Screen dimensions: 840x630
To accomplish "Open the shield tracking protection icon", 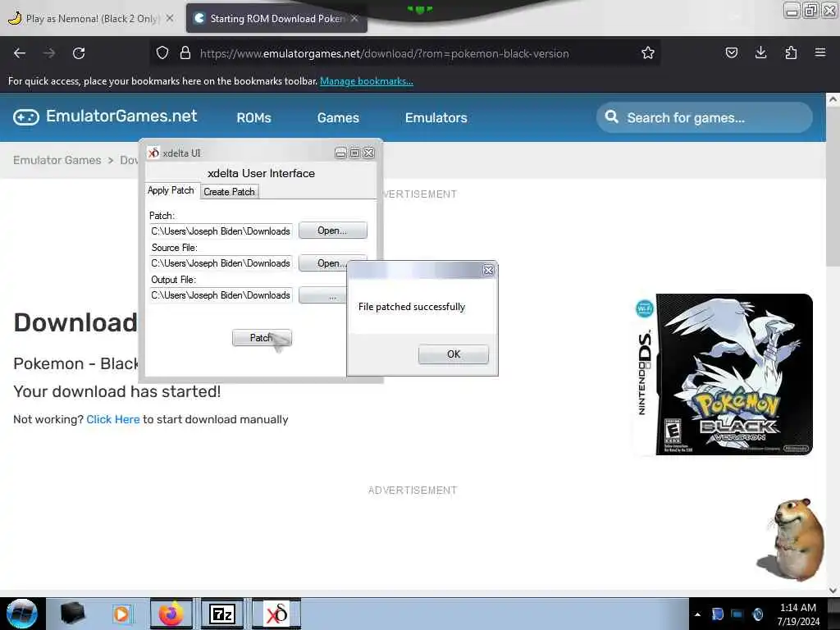I will click(162, 53).
